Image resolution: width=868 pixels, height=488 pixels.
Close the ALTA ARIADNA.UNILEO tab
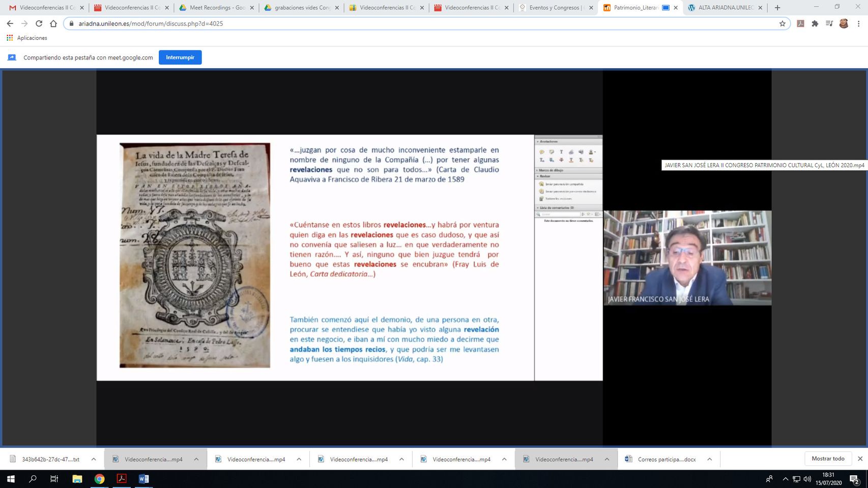point(761,8)
